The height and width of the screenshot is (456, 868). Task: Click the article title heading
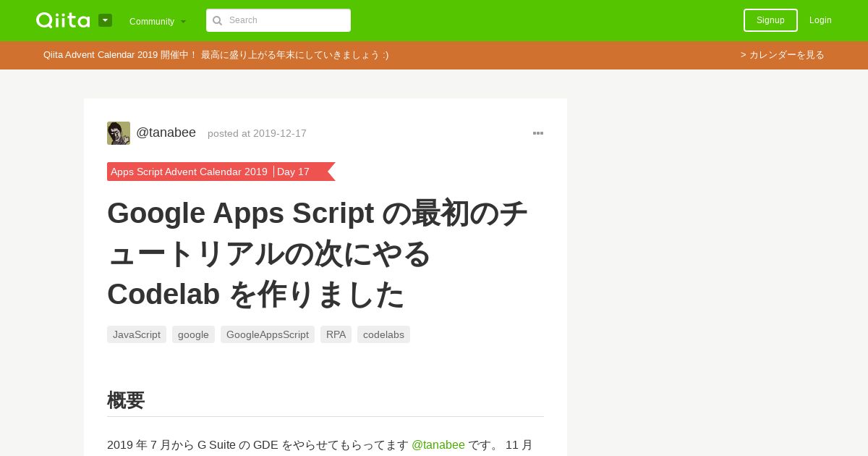coord(318,253)
